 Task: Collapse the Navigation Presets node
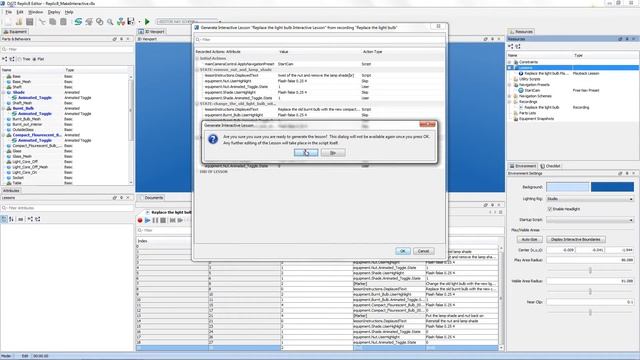click(510, 85)
